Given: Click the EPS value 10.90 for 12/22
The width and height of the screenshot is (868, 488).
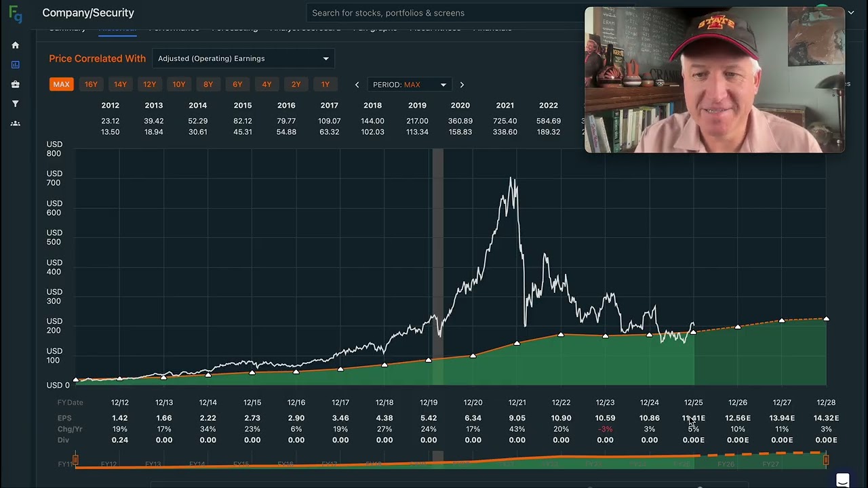Looking at the screenshot, I should [x=561, y=418].
